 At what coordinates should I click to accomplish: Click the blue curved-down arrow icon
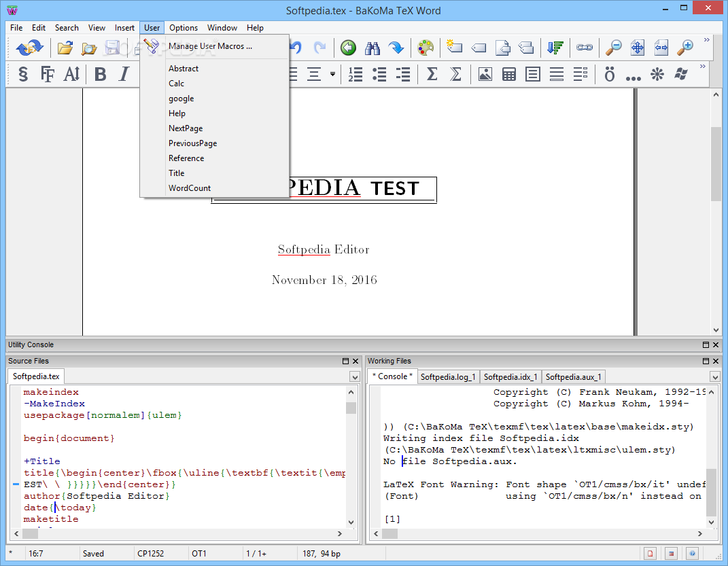pyautogui.click(x=396, y=48)
